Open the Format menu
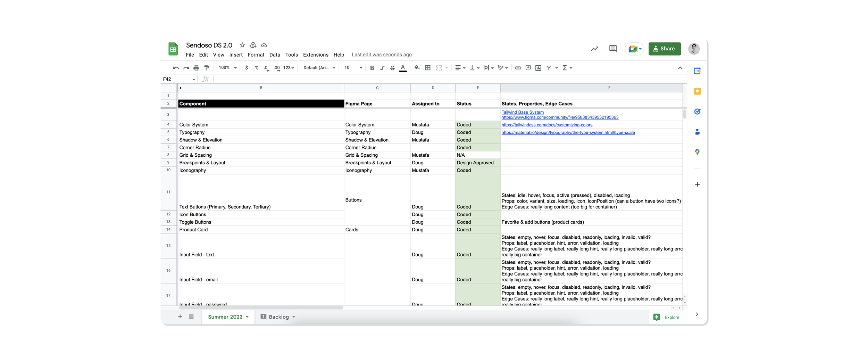 coord(256,55)
